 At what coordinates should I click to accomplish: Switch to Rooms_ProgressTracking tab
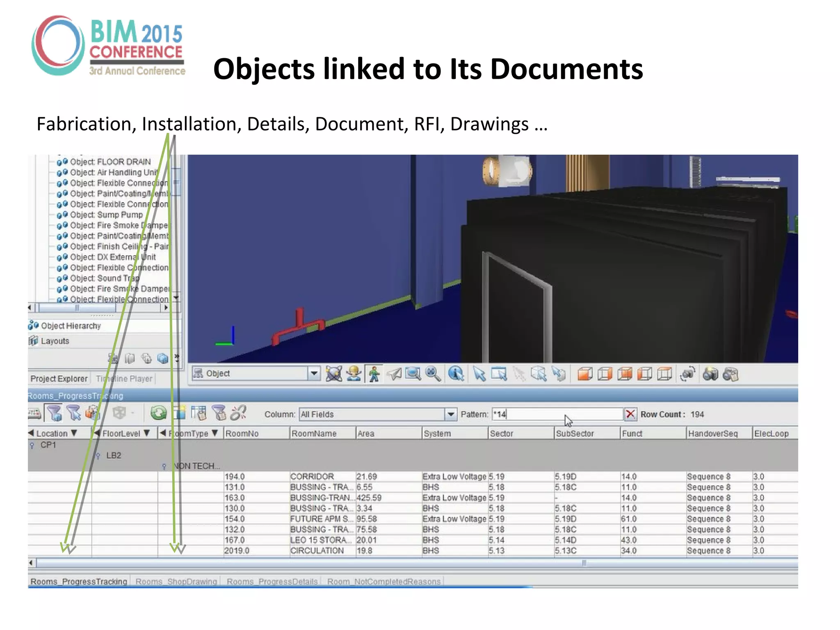point(79,581)
